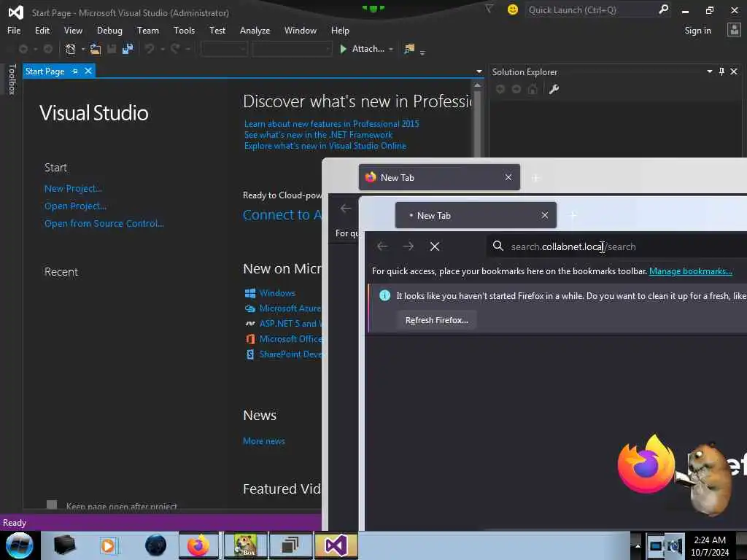This screenshot has width=747, height=560.
Task: Click forward arrow in front Firefox window
Action: (x=409, y=246)
